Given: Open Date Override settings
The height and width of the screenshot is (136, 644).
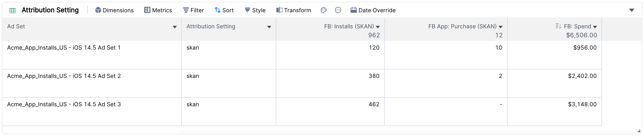Looking at the screenshot, I should [x=373, y=10].
